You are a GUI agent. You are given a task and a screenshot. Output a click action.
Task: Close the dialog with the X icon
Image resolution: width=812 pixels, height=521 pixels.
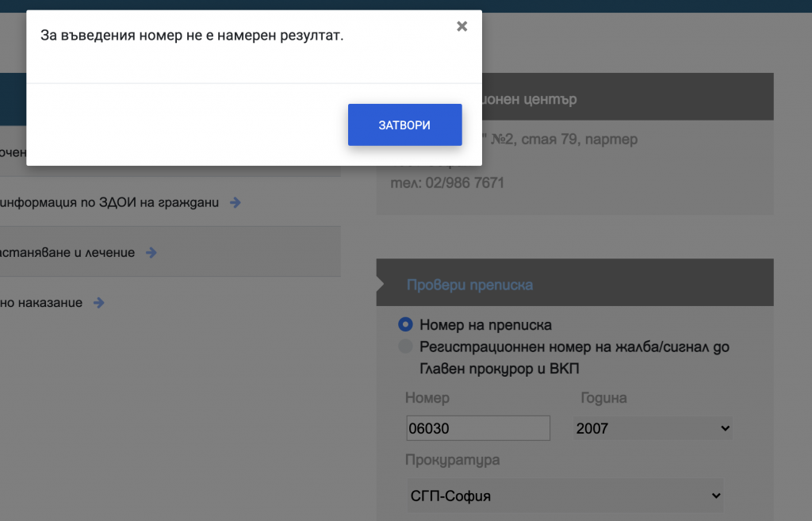pos(462,27)
